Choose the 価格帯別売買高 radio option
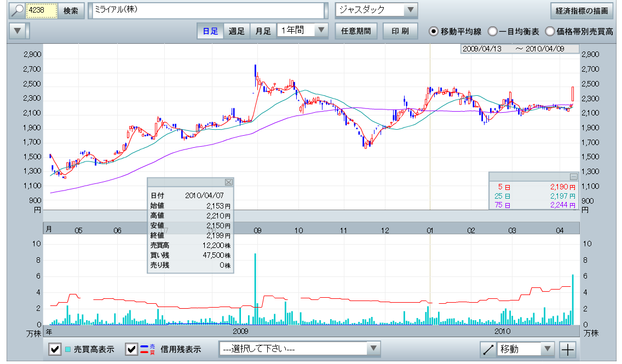The height and width of the screenshot is (364, 622). [550, 31]
